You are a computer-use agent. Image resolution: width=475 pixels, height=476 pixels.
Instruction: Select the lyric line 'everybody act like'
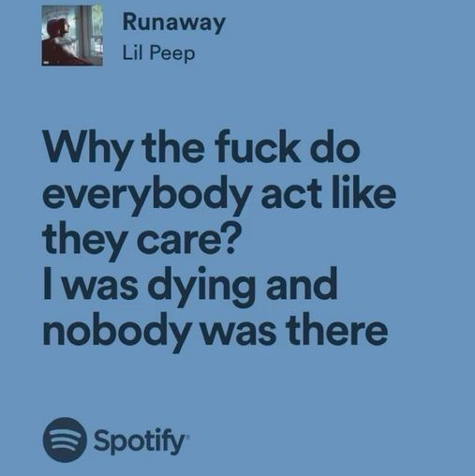[x=219, y=195]
